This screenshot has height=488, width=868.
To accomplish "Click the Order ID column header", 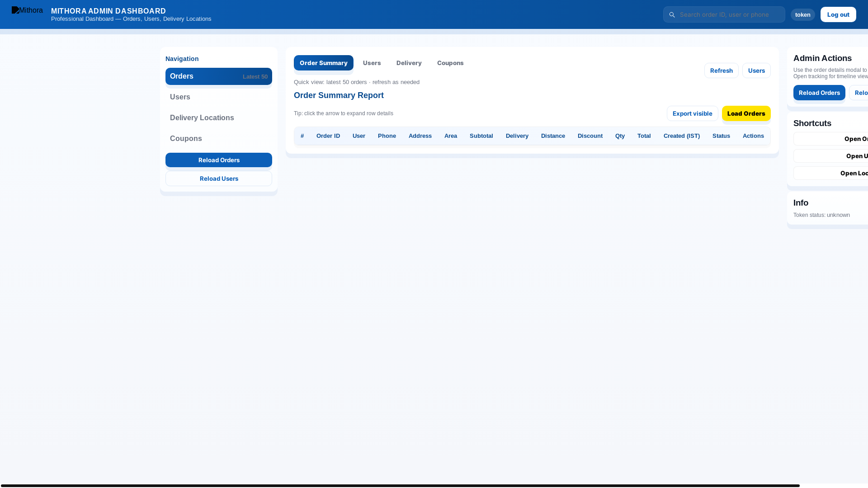I will pyautogui.click(x=328, y=136).
